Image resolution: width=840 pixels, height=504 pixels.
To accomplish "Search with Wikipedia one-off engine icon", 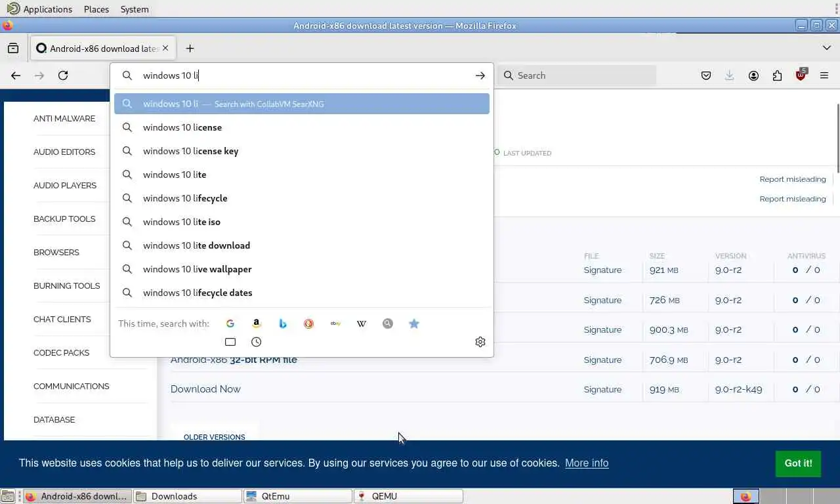I will [362, 324].
